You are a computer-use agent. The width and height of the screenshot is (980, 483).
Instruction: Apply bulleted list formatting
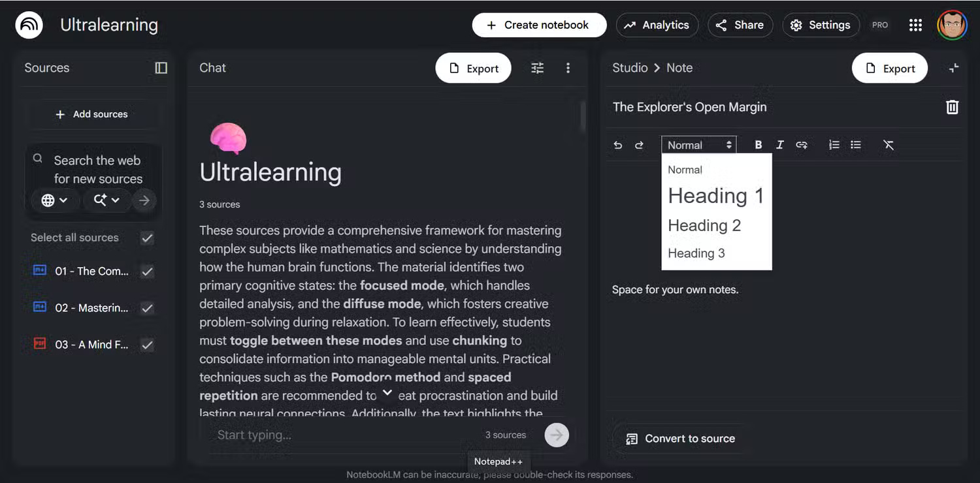[856, 145]
